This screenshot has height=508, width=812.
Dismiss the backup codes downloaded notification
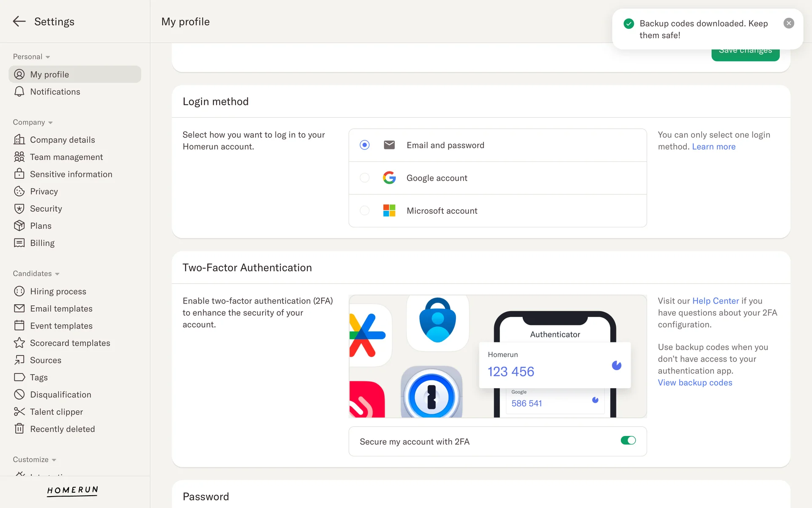coord(788,23)
